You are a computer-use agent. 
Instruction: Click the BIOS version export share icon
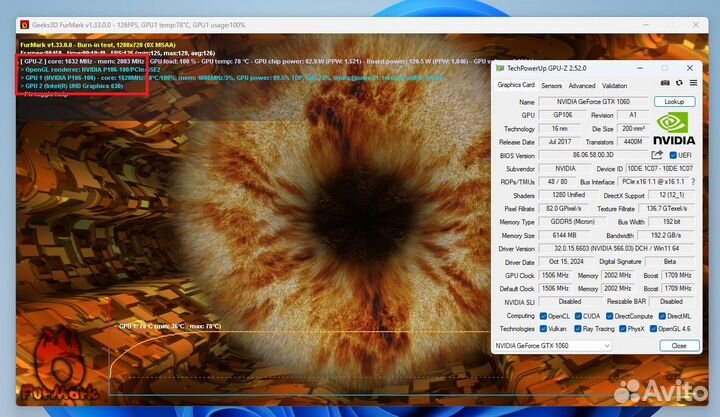pos(657,155)
